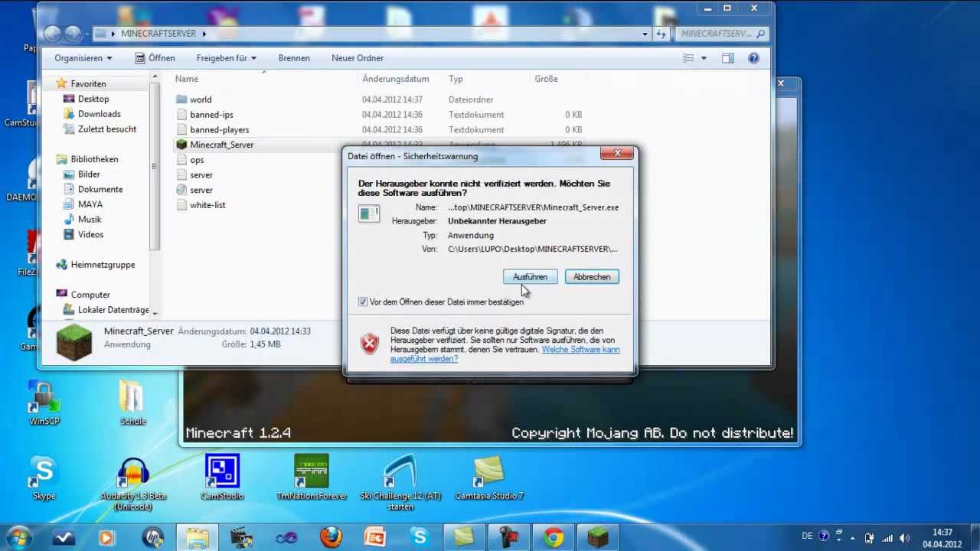Screen dimensions: 980x551
Task: Click the Skype desktop shortcut
Action: click(x=44, y=478)
